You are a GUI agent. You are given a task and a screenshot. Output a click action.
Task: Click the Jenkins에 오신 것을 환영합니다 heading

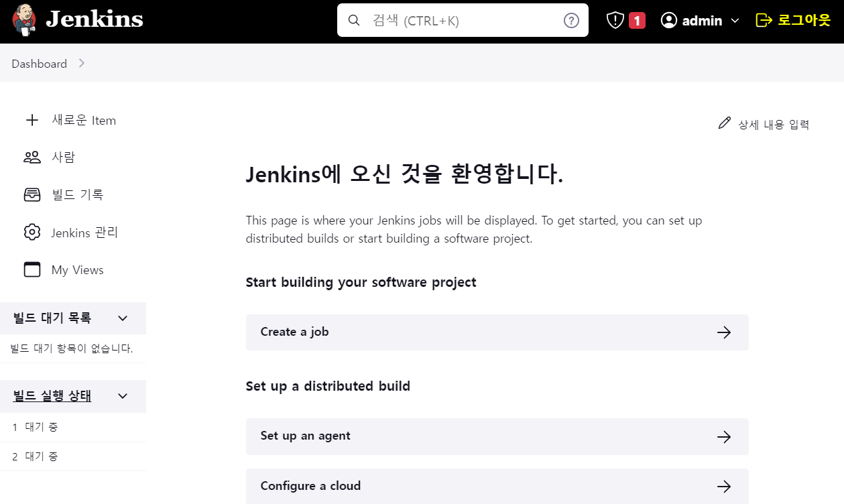(404, 175)
